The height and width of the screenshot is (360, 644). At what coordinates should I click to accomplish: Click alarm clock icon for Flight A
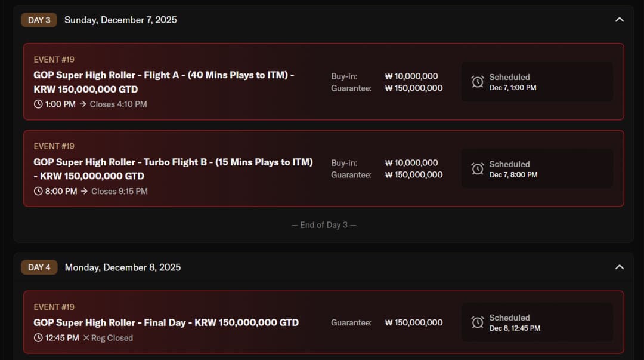[478, 82]
